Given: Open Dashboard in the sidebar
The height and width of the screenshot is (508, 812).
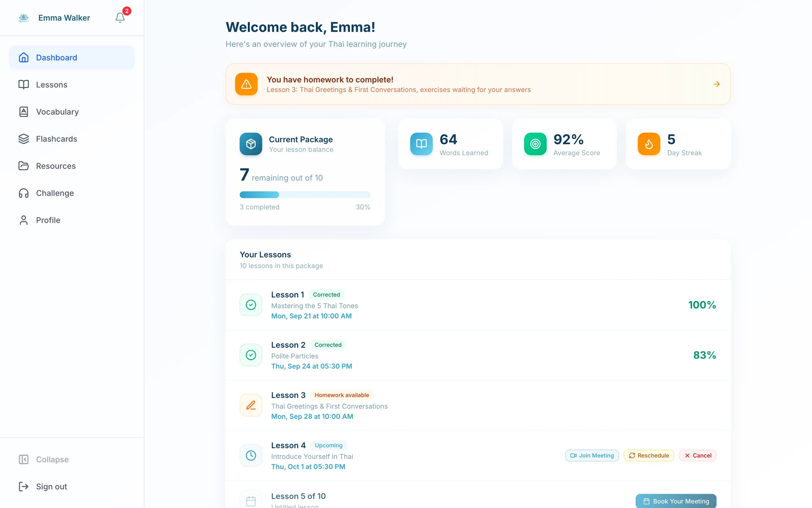Looking at the screenshot, I should click(x=72, y=58).
